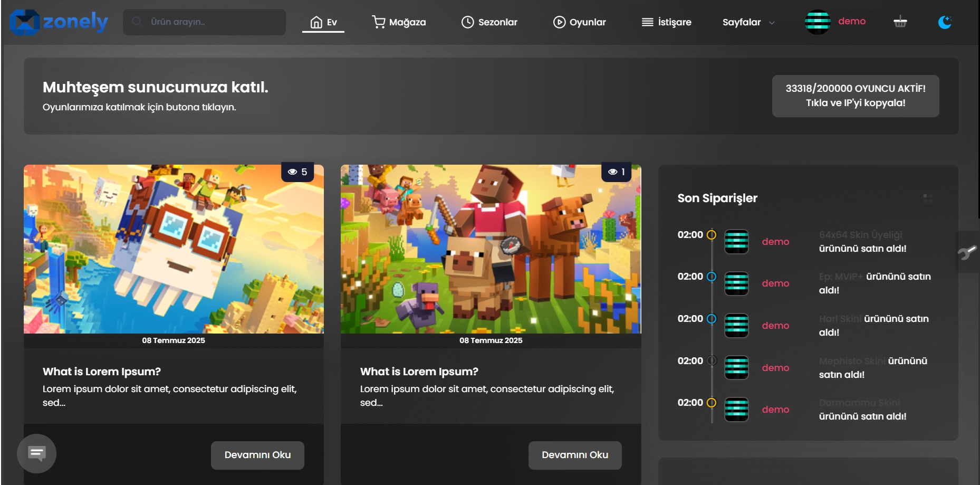This screenshot has width=980, height=485.
Task: Open the İstişare menu item
Action: tap(666, 22)
